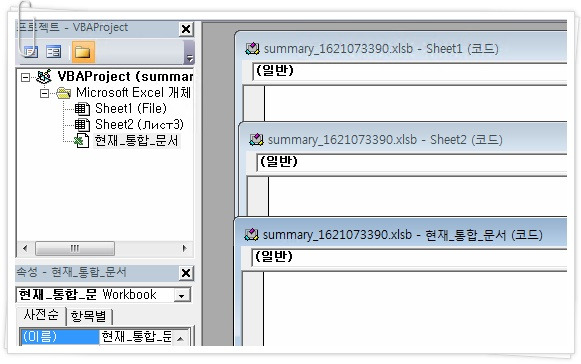Collapse the VBAProject (summary) tree node

point(26,77)
